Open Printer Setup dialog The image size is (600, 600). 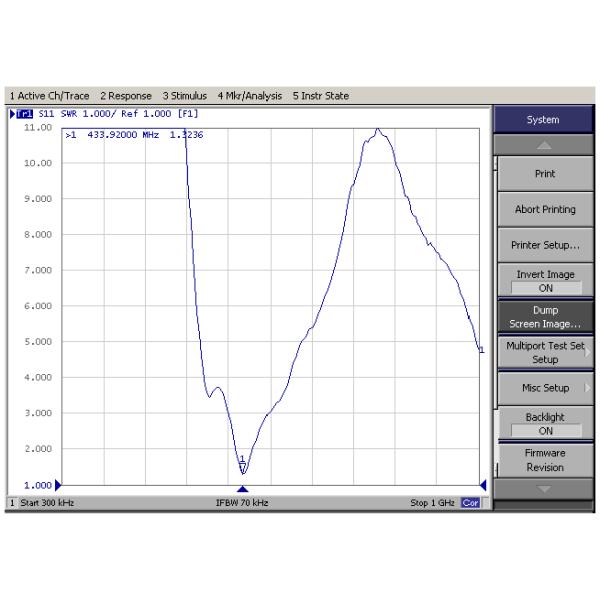[545, 245]
